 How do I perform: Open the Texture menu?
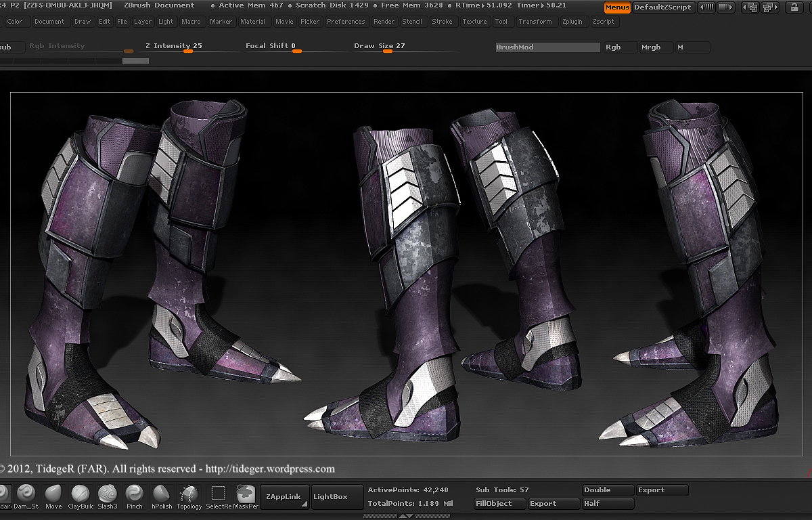pyautogui.click(x=475, y=22)
